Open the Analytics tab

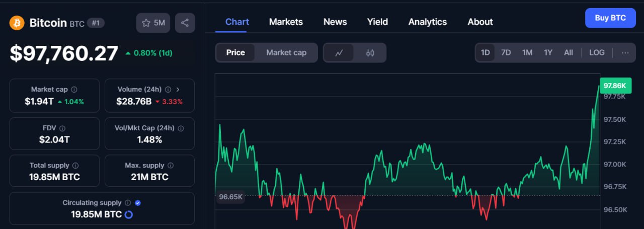(428, 22)
